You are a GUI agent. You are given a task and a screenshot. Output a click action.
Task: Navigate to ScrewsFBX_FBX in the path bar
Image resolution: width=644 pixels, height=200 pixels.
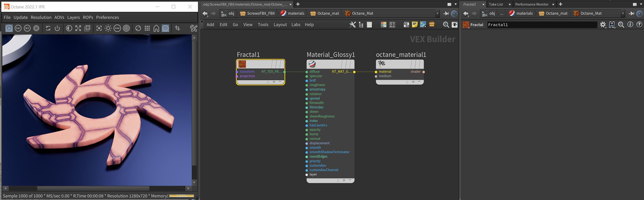(261, 13)
